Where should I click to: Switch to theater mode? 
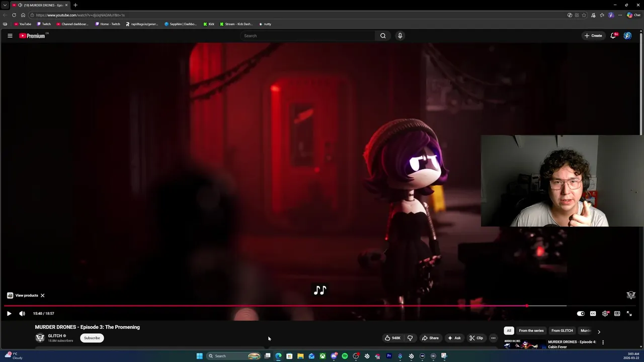tap(617, 314)
